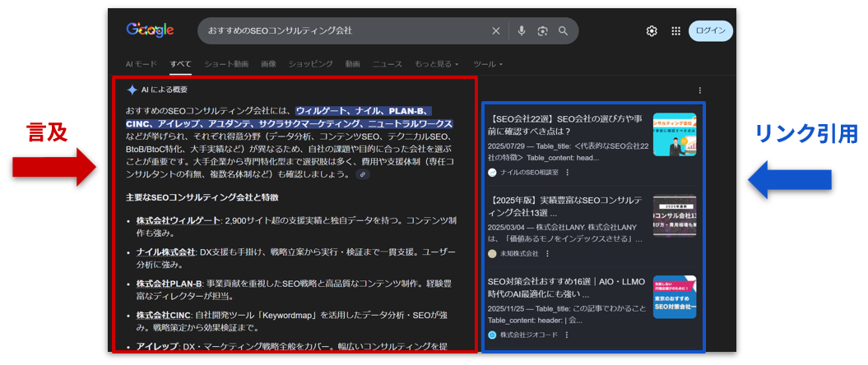The image size is (868, 365).
Task: Click 株式会社CINC link
Action: tap(163, 315)
